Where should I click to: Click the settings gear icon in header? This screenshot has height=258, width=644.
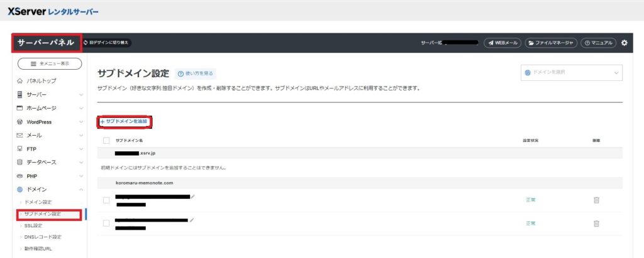(624, 43)
